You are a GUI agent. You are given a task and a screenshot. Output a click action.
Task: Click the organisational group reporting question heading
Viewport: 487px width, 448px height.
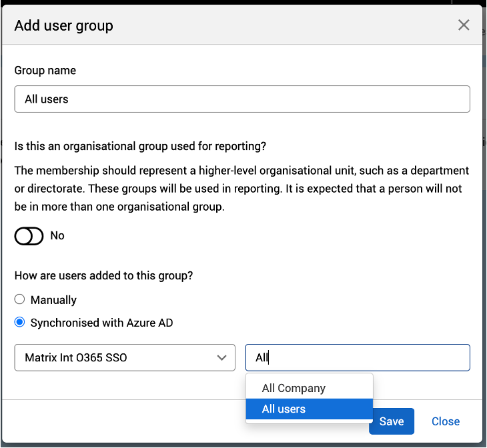(145, 145)
